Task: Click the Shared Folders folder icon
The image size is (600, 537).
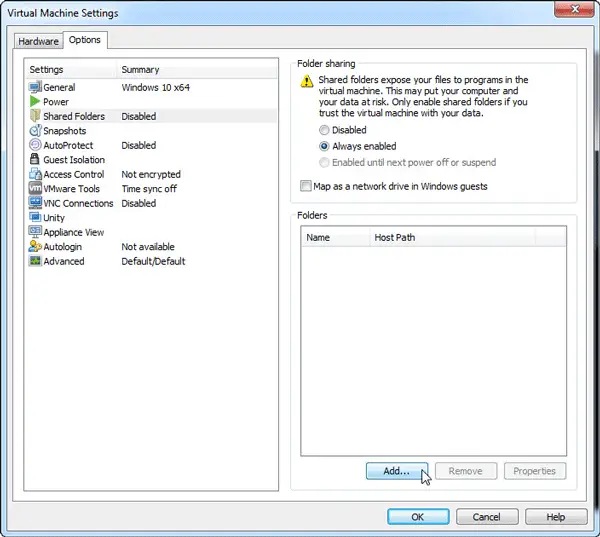Action: (x=35, y=116)
